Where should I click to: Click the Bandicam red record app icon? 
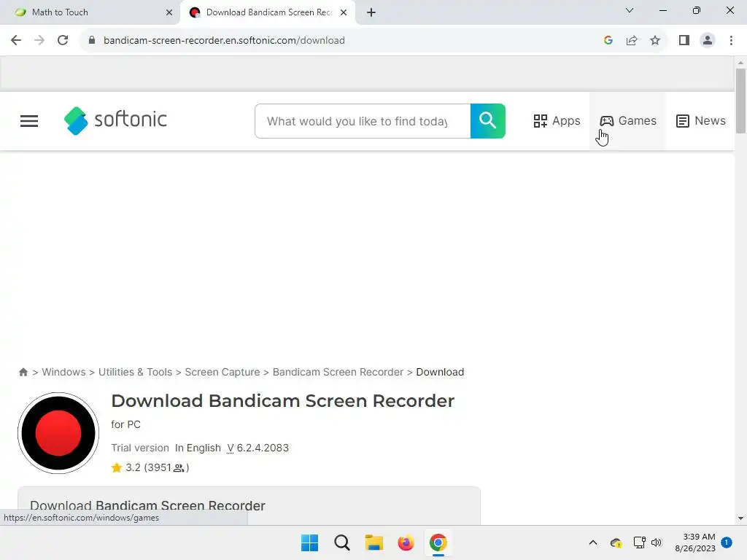tap(58, 433)
